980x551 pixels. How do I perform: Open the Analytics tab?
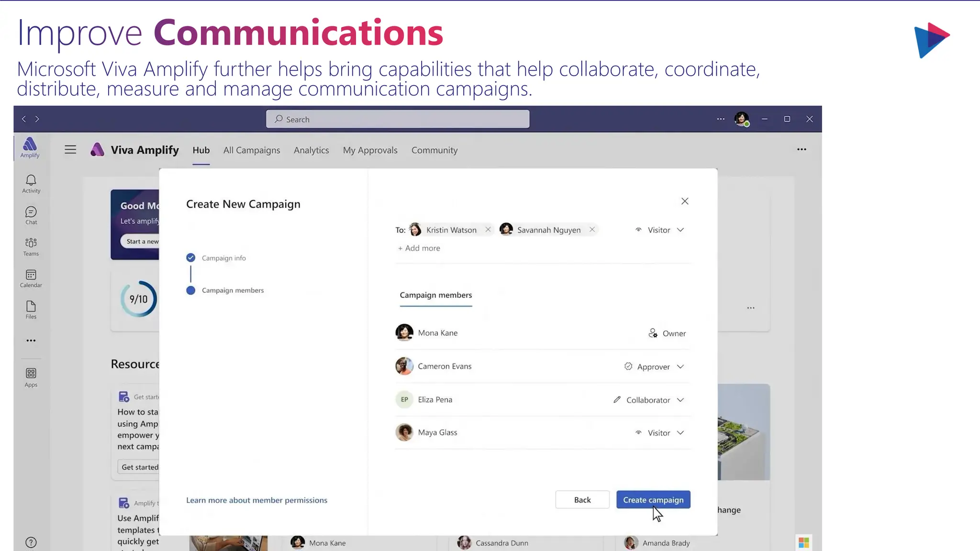(x=312, y=150)
